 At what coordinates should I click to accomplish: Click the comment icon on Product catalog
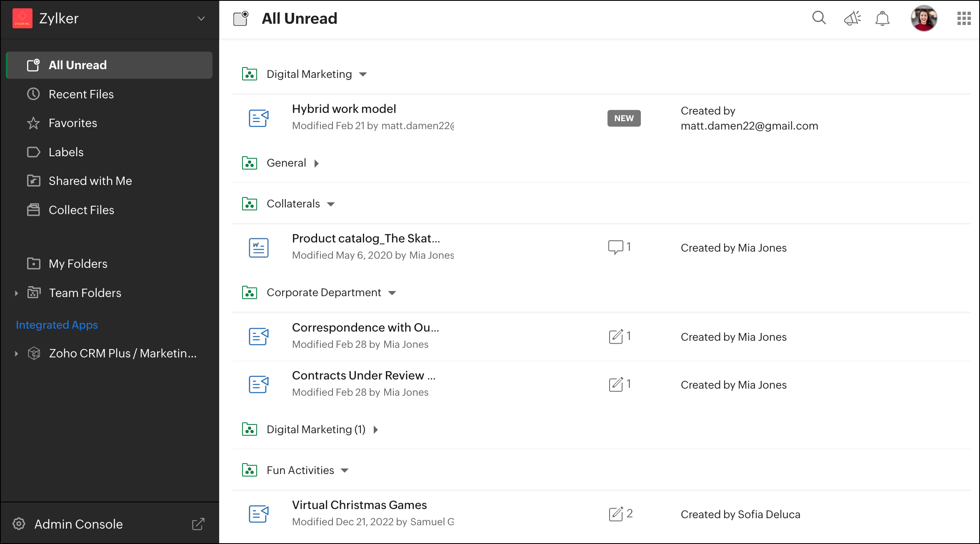pos(615,247)
